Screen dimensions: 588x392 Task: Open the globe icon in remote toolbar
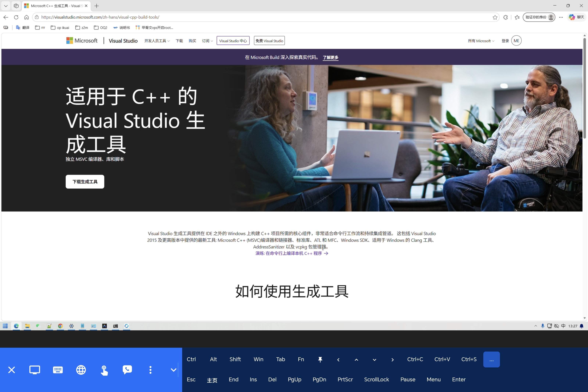81,370
